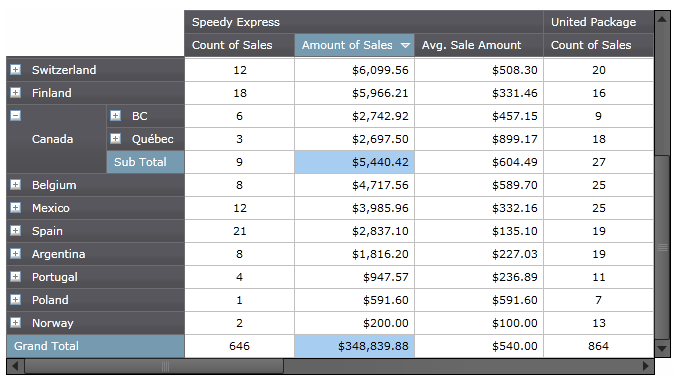Click the Speedy Express Count of Sales header
This screenshot has height=380, width=675.
tap(239, 45)
